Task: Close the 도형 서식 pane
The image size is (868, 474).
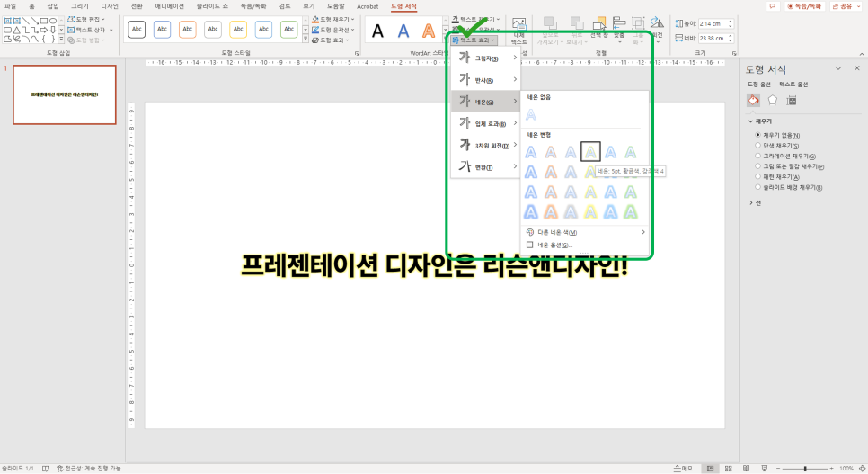Action: 857,68
